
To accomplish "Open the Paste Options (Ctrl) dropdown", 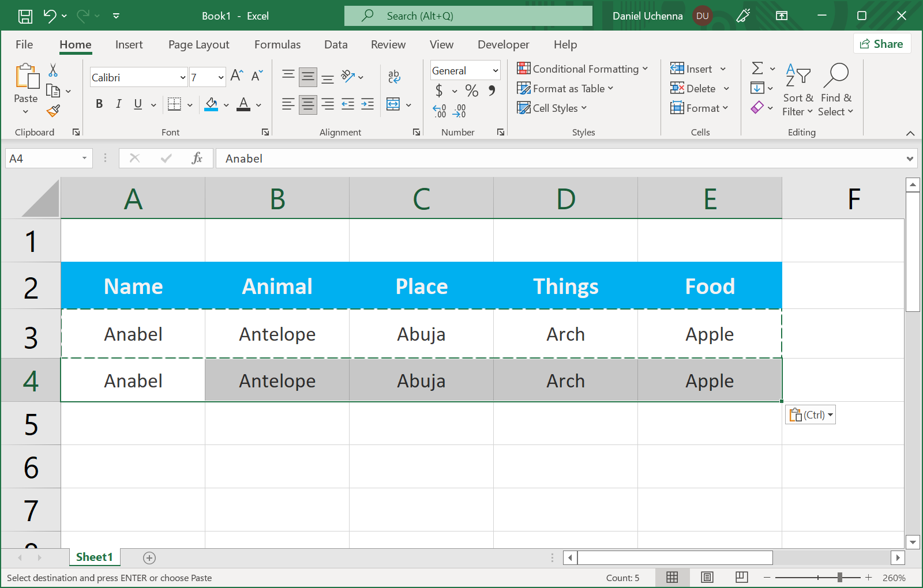I will pyautogui.click(x=811, y=415).
